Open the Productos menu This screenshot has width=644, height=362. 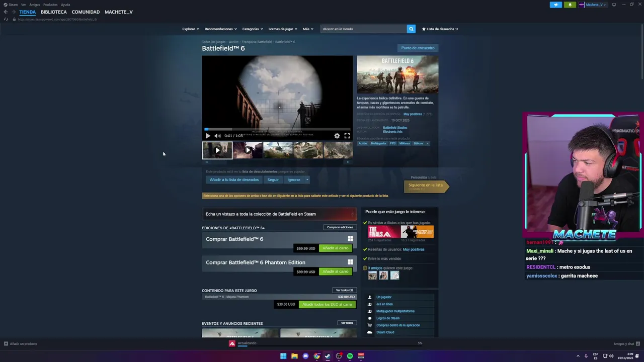(x=50, y=5)
